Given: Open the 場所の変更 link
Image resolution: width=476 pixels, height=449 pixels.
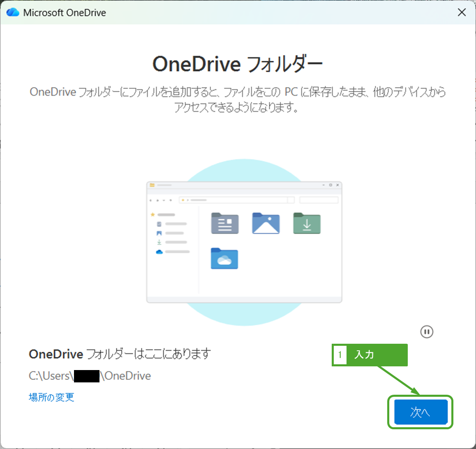Looking at the screenshot, I should pos(51,397).
